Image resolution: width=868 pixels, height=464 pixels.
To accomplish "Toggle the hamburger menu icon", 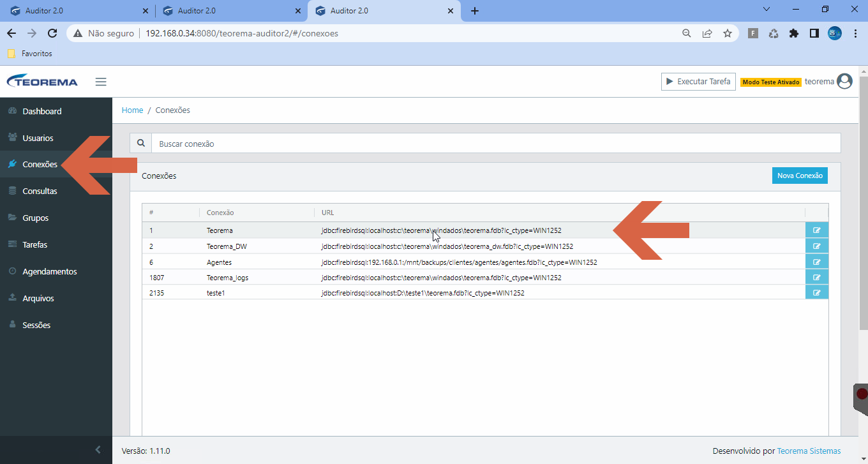I will (x=101, y=82).
